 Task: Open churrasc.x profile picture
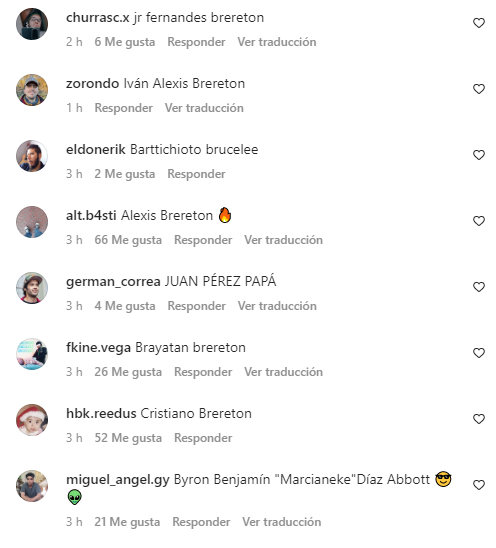coord(32,24)
